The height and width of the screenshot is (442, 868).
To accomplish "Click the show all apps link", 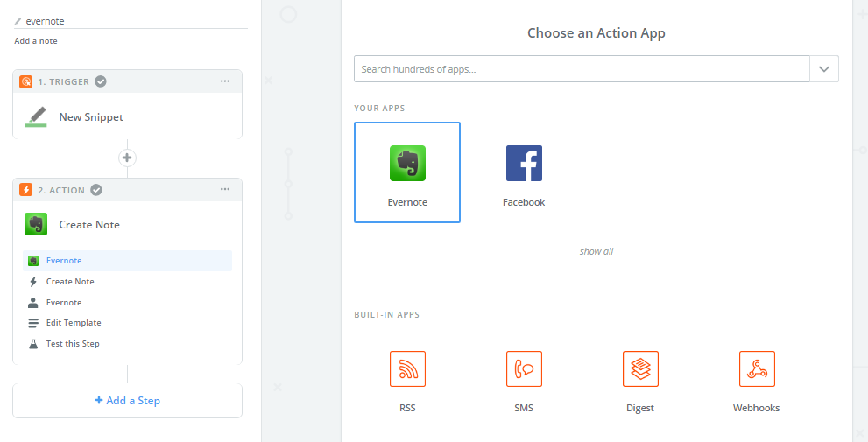I will (596, 252).
